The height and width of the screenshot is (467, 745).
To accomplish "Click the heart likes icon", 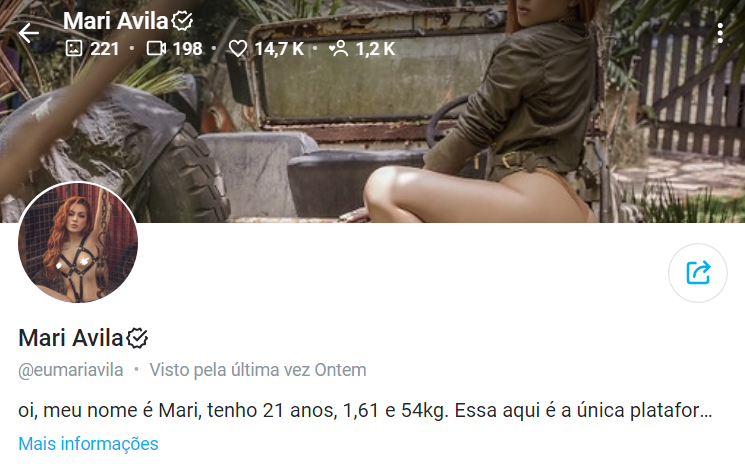I will pos(238,48).
